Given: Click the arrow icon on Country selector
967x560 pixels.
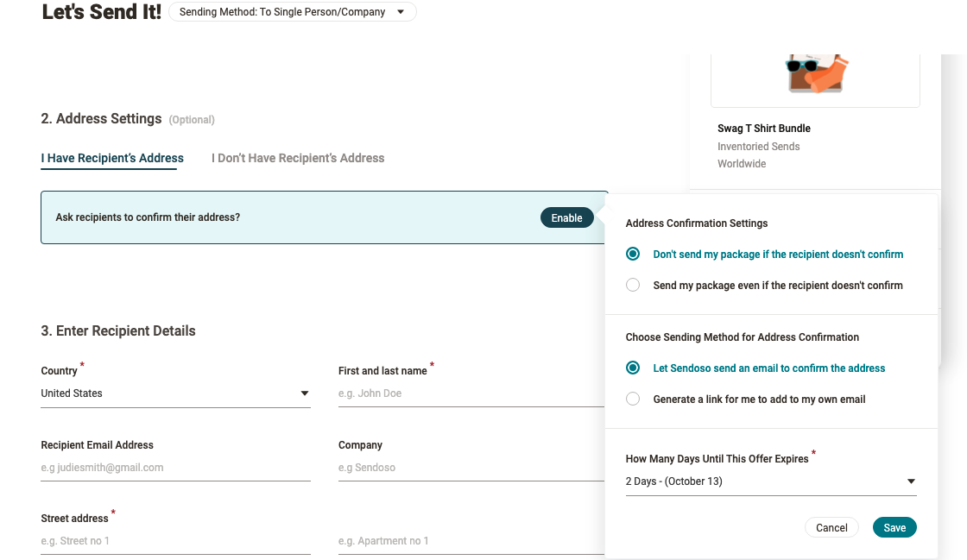Looking at the screenshot, I should pos(304,393).
